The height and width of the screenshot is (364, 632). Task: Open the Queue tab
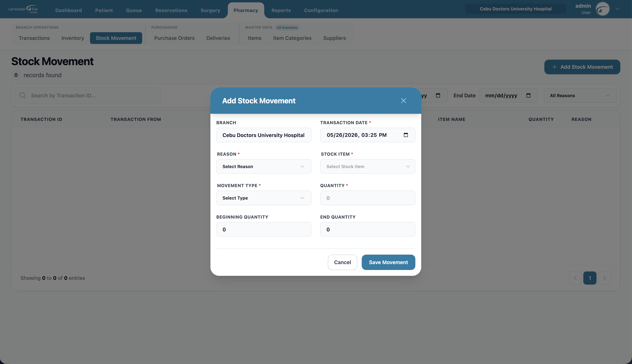134,10
